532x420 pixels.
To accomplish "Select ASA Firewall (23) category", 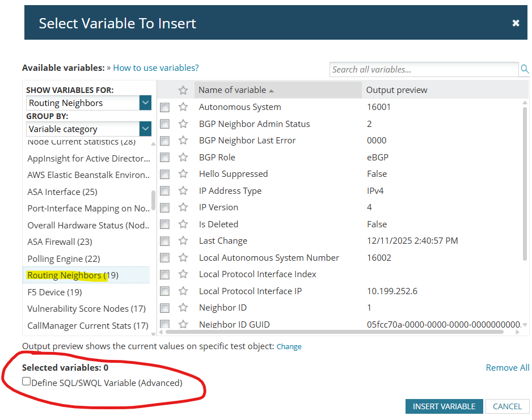I will pyautogui.click(x=60, y=241).
